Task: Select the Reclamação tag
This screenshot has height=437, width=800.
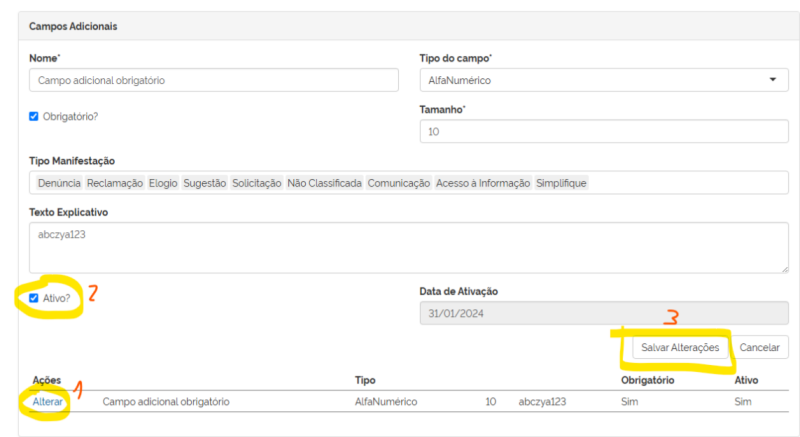Action: (115, 183)
